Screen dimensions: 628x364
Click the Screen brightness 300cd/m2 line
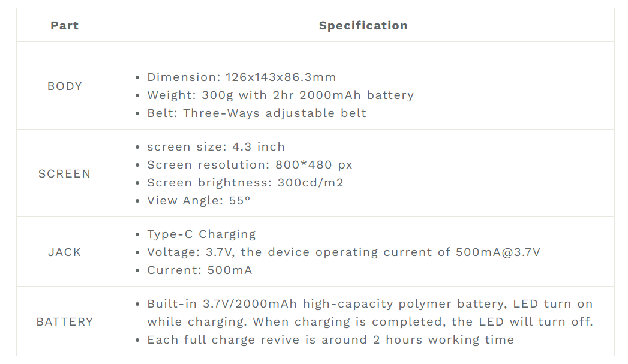click(x=245, y=183)
